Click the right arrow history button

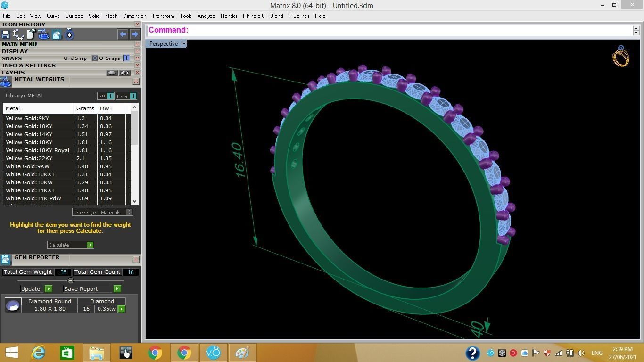[135, 34]
